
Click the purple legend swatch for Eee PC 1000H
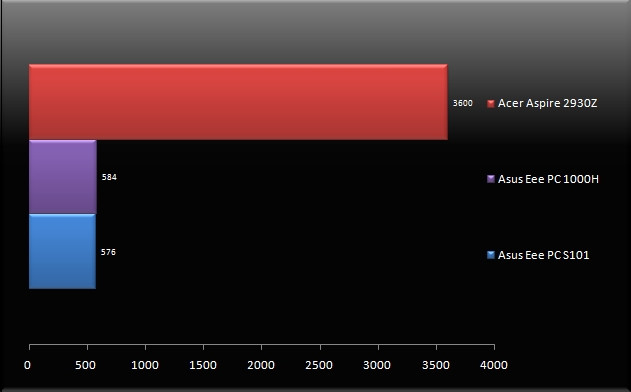coord(491,179)
